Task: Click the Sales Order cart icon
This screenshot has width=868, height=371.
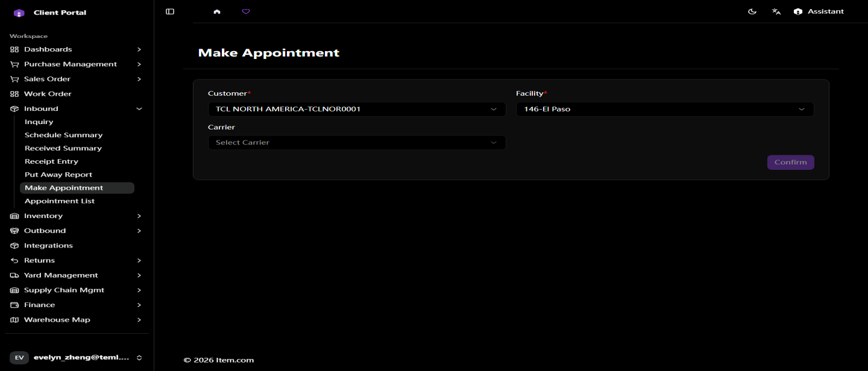Action: pyautogui.click(x=14, y=79)
